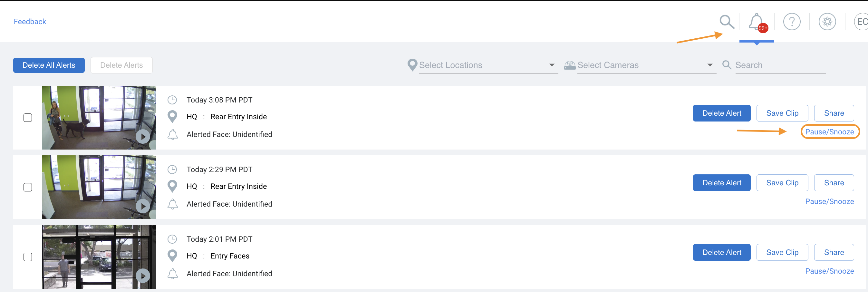
Task: Open the EC user profile avatar
Action: tap(862, 22)
